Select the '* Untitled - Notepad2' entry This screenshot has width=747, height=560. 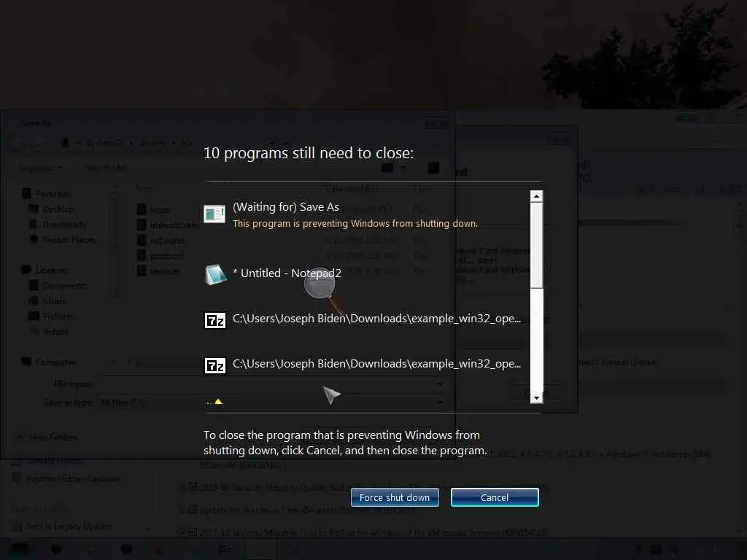[287, 273]
